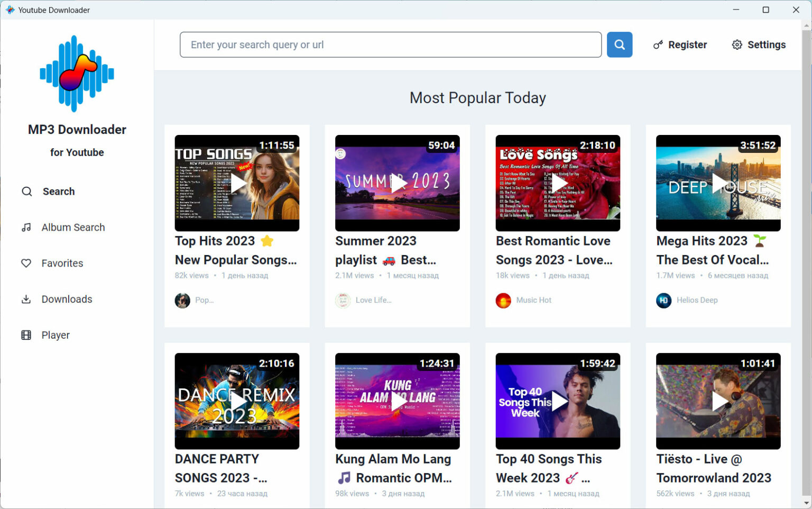This screenshot has height=509, width=812.
Task: Play the Kung Alam Mo Lang video
Action: point(398,401)
